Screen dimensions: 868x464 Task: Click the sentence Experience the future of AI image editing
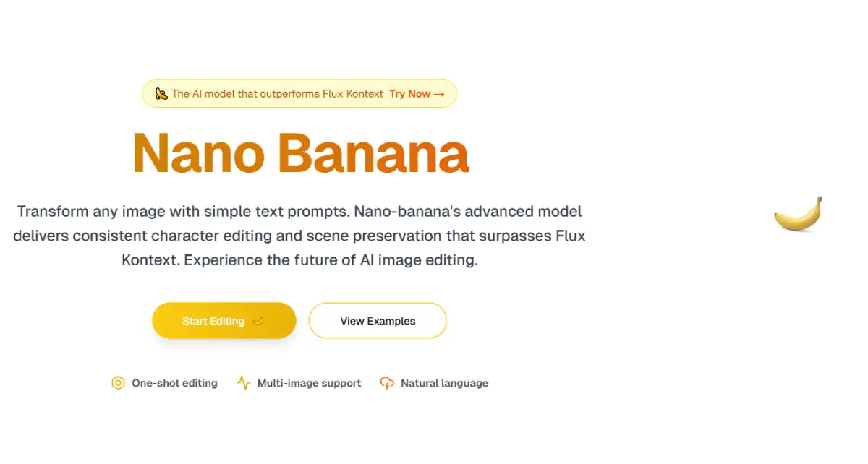331,260
